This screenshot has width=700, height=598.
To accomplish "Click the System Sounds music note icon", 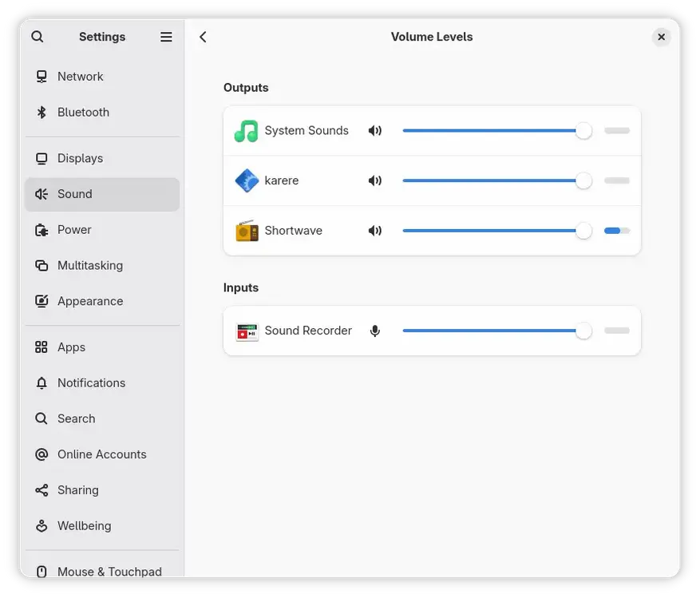I will tap(247, 131).
